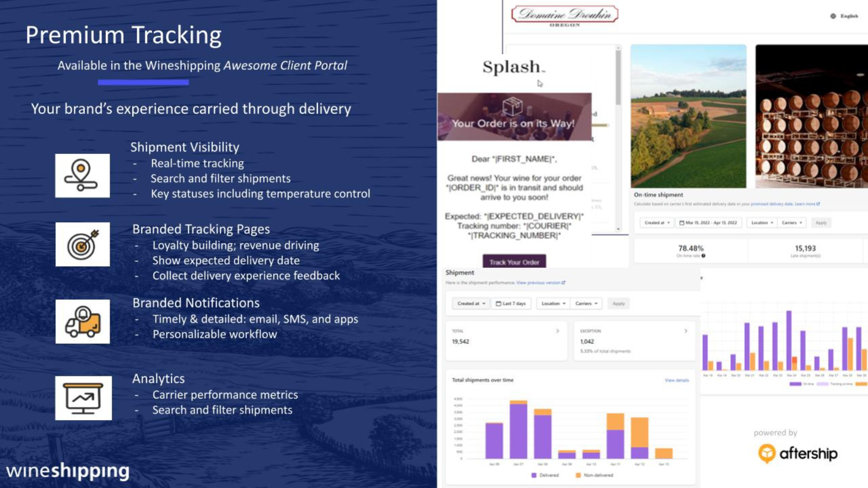The image size is (868, 488).
Task: Open the Created at dropdown in Shipment panel
Action: (471, 304)
